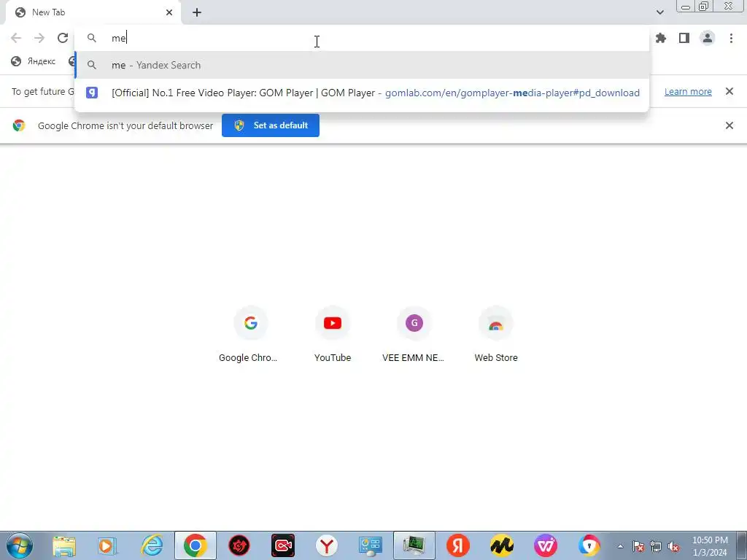Open Chrome three-dot menu
The height and width of the screenshot is (560, 747).
point(731,38)
